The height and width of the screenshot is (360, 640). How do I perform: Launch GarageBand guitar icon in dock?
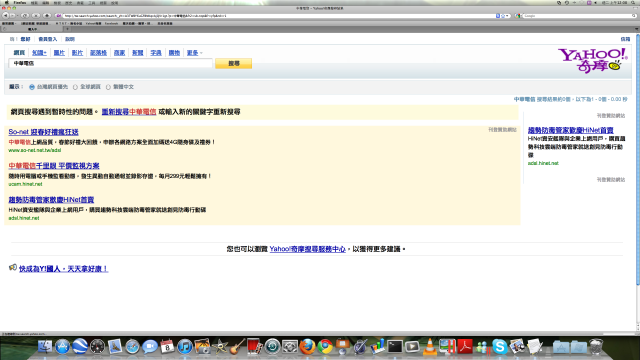coord(237,347)
